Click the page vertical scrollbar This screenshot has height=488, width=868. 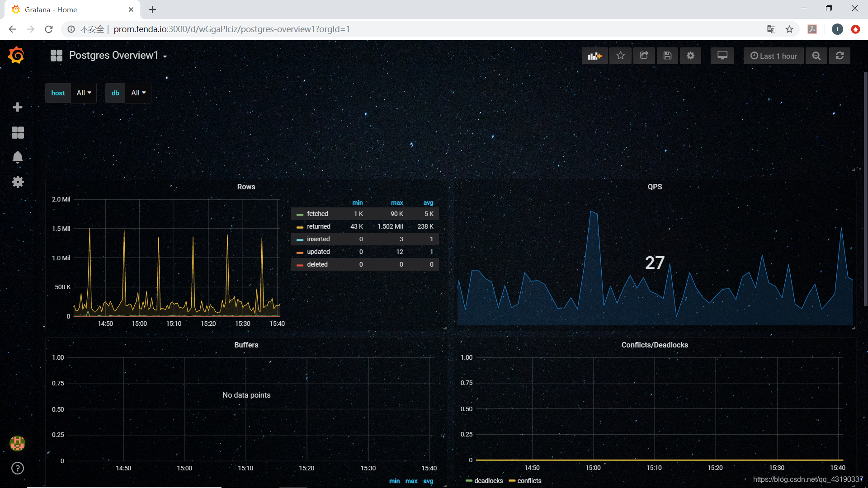coord(865,189)
